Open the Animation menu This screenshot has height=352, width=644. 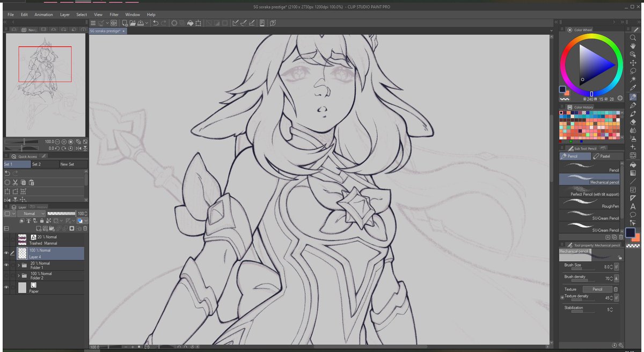43,15
